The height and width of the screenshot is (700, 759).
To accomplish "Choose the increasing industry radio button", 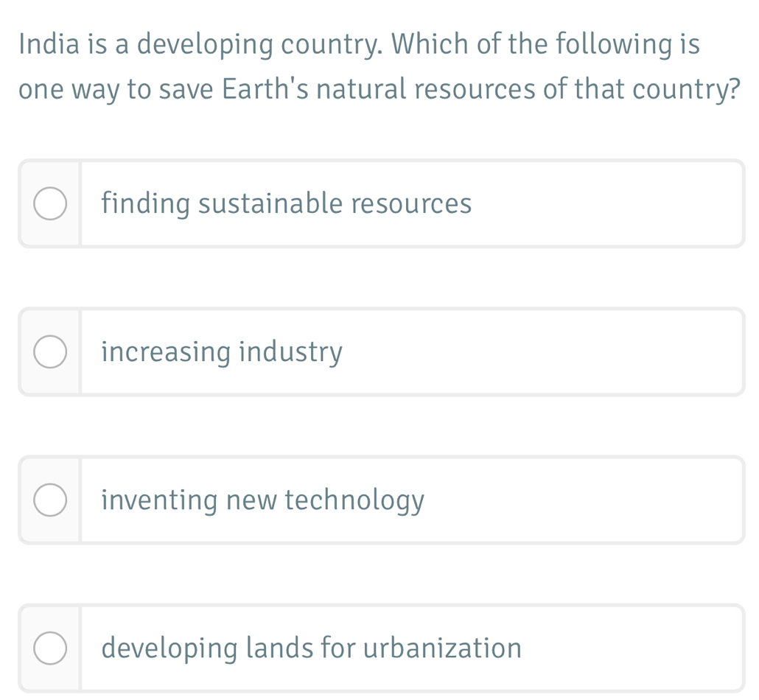I will [x=49, y=352].
